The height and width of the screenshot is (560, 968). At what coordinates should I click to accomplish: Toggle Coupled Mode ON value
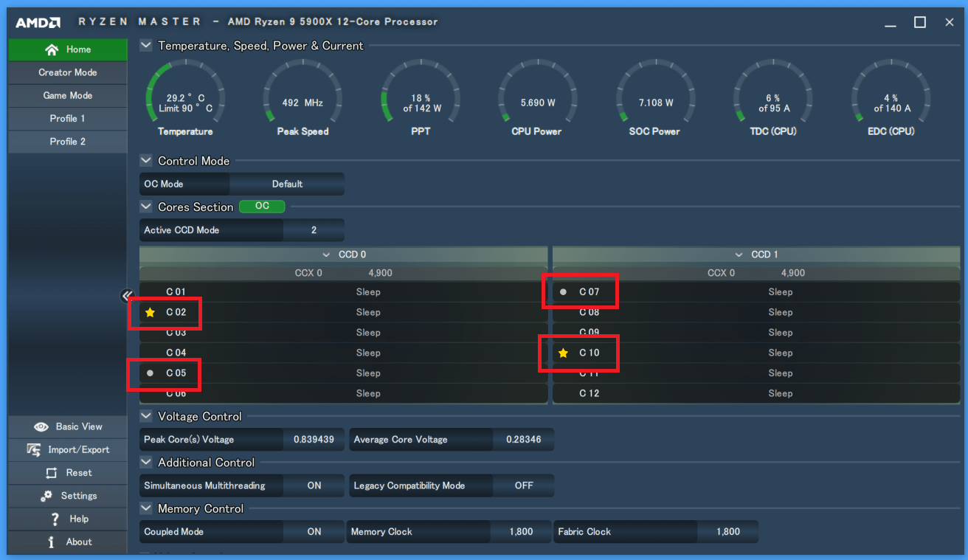314,532
